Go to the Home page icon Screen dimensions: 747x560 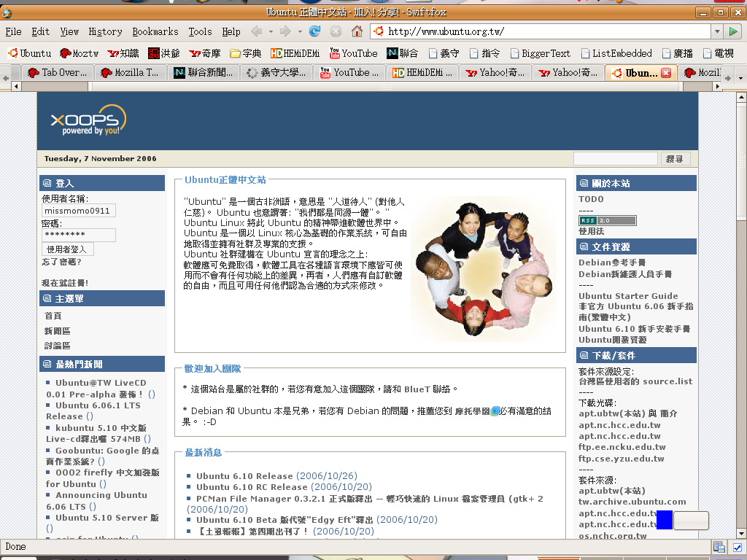coord(357,31)
